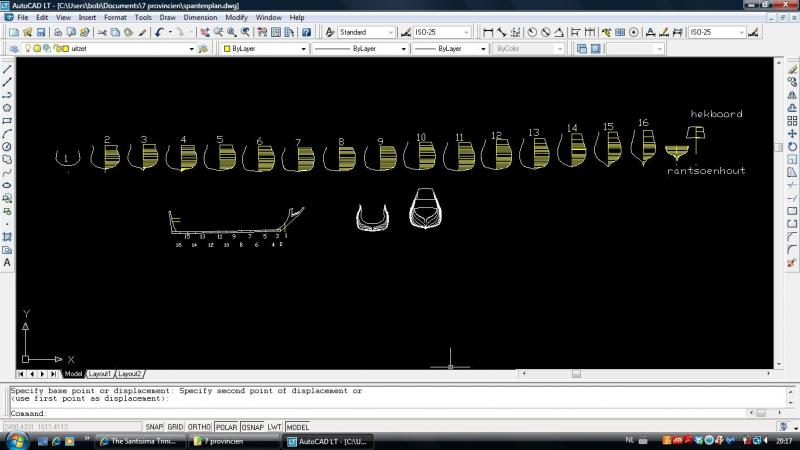Open the ByLayer linetype dropdown
Image resolution: width=800 pixels, height=450 pixels.
[x=404, y=48]
